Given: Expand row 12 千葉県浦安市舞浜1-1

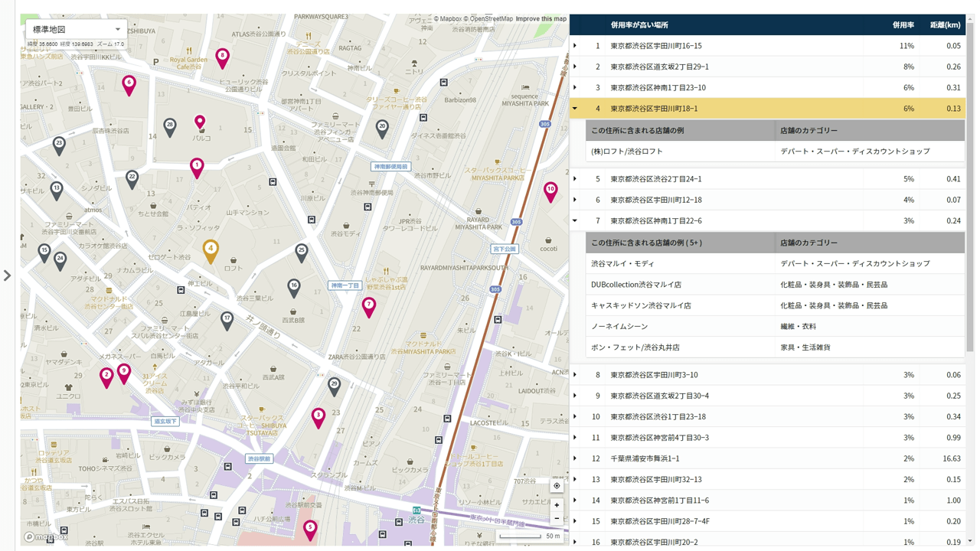Looking at the screenshot, I should tap(575, 459).
